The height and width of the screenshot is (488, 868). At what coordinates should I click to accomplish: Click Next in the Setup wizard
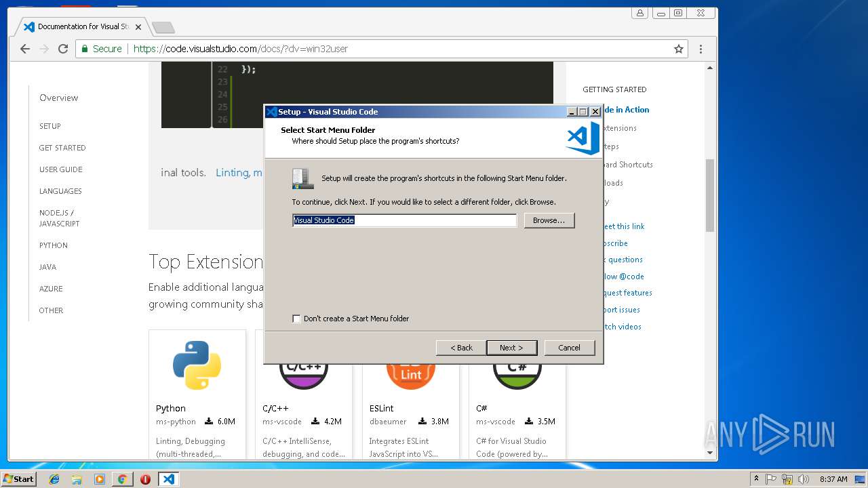tap(511, 348)
